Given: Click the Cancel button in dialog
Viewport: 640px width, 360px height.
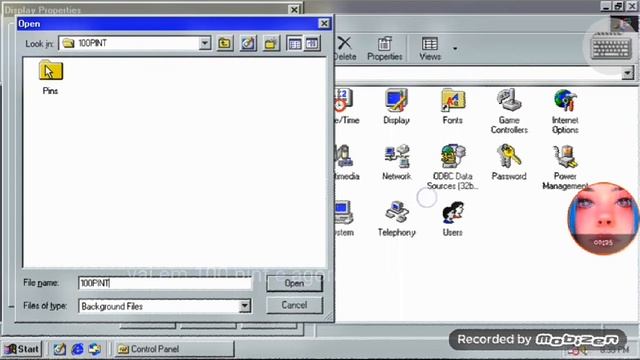Looking at the screenshot, I should pos(294,305).
